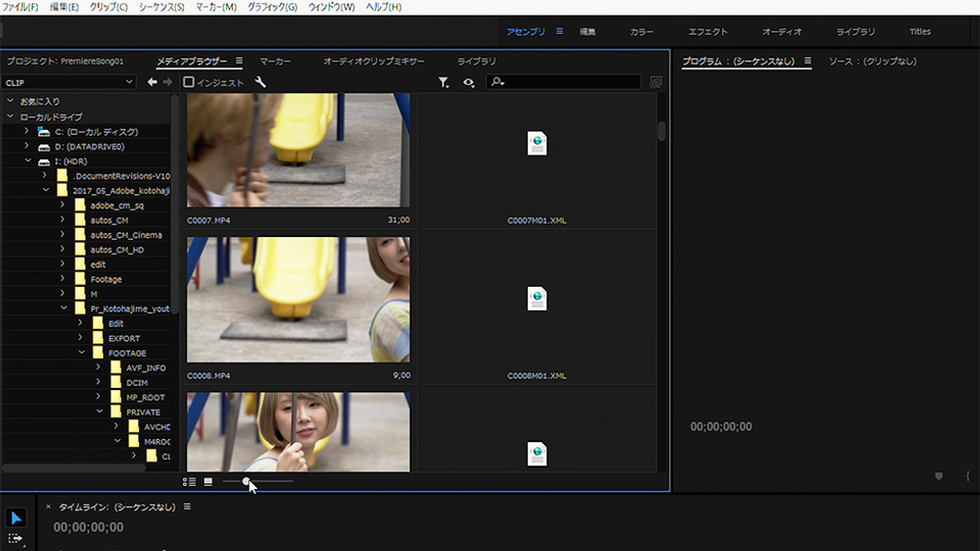Image resolution: width=980 pixels, height=551 pixels.
Task: Collapse the FOOTAGE folder
Action: (82, 353)
